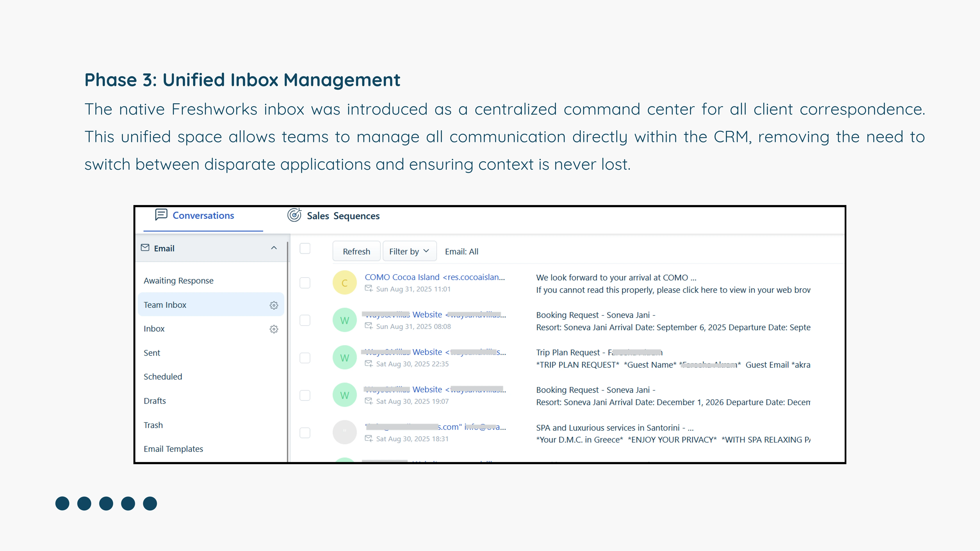980x551 pixels.
Task: Click the envelope icon beside Email header
Action: click(x=145, y=248)
